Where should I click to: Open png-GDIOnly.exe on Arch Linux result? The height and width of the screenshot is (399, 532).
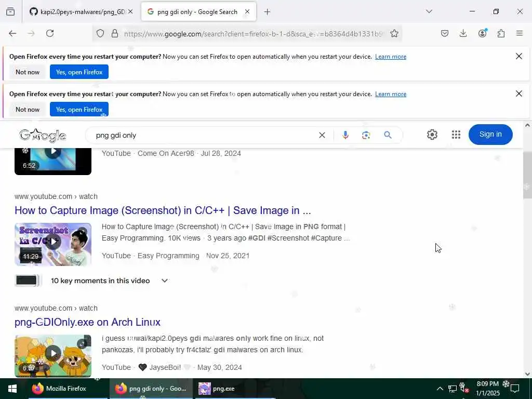coord(87,322)
